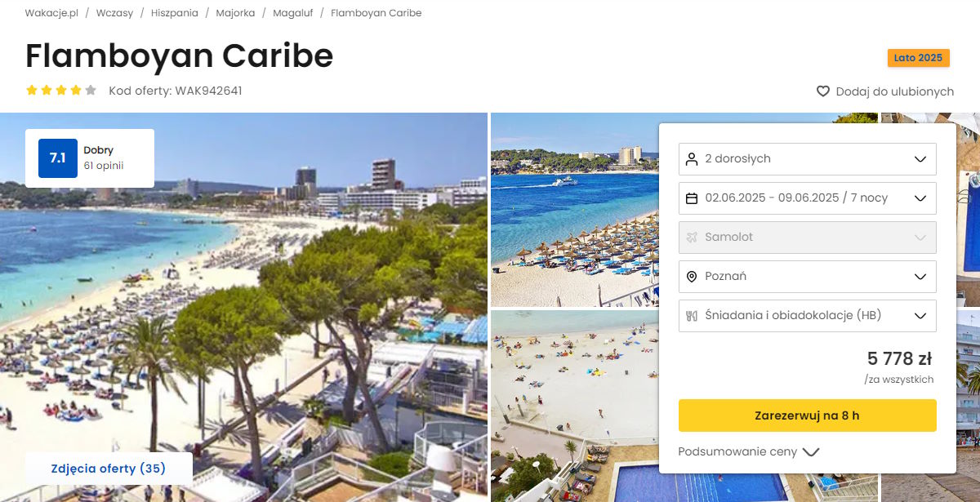The width and height of the screenshot is (980, 502).
Task: Click the heart icon to add favorites
Action: [823, 91]
